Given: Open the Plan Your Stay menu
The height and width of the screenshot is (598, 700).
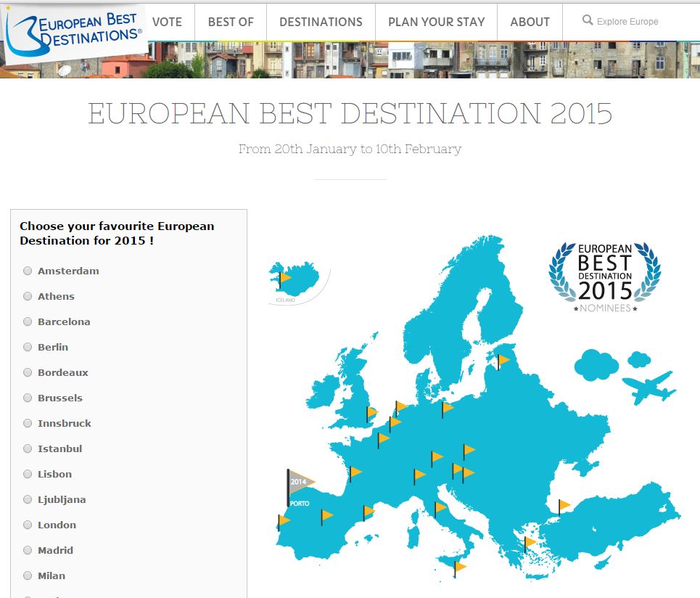Looking at the screenshot, I should 436,22.
